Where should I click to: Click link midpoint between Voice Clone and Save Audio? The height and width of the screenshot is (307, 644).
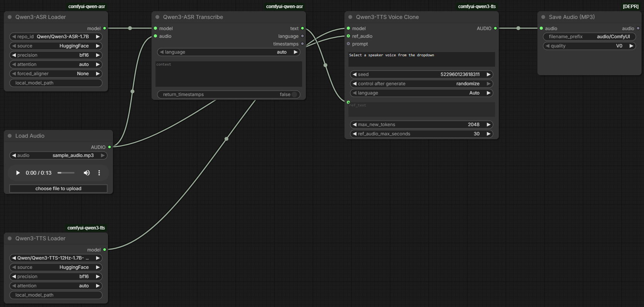(x=518, y=28)
